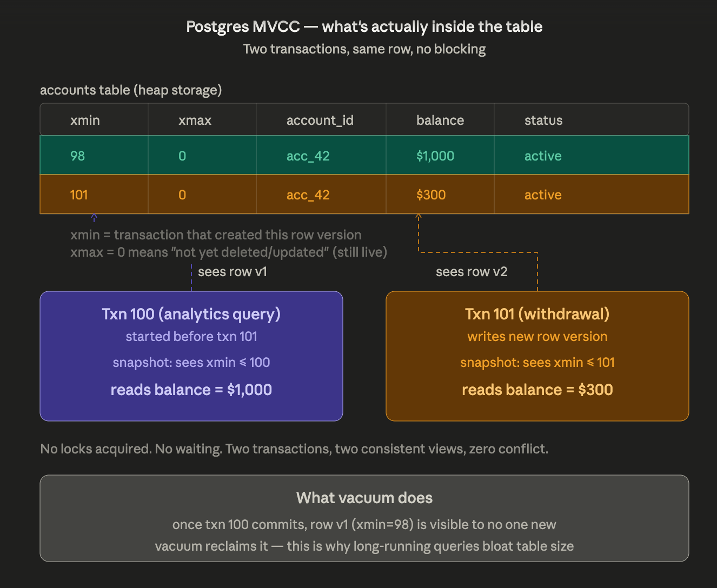This screenshot has width=717, height=588.
Task: Select the $300 balance cell
Action: tap(431, 195)
